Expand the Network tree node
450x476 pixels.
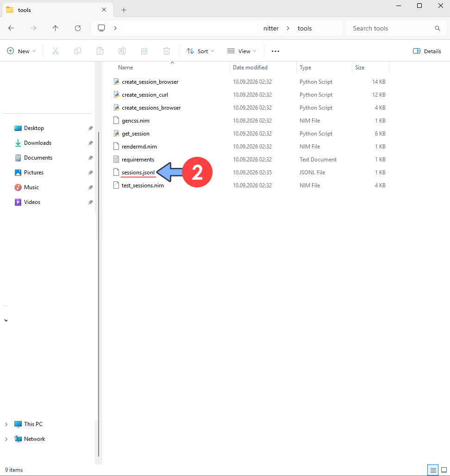[6, 439]
